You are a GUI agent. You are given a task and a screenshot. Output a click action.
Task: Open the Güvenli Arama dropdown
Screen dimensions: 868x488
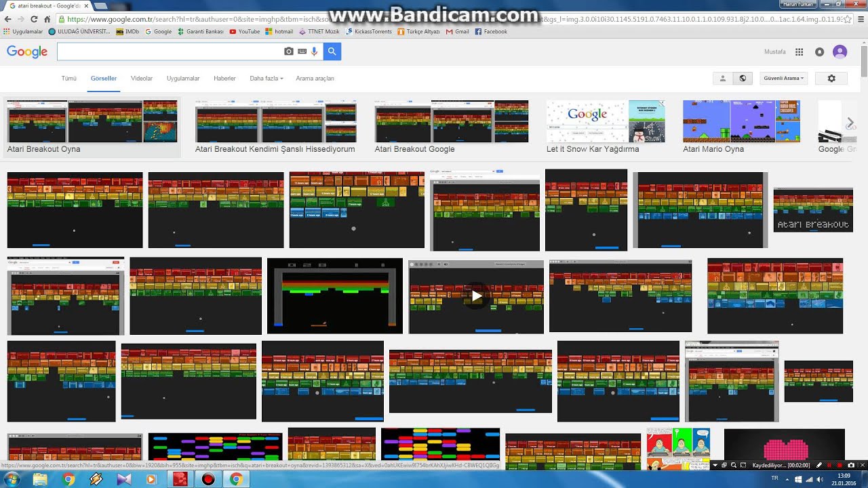(784, 79)
